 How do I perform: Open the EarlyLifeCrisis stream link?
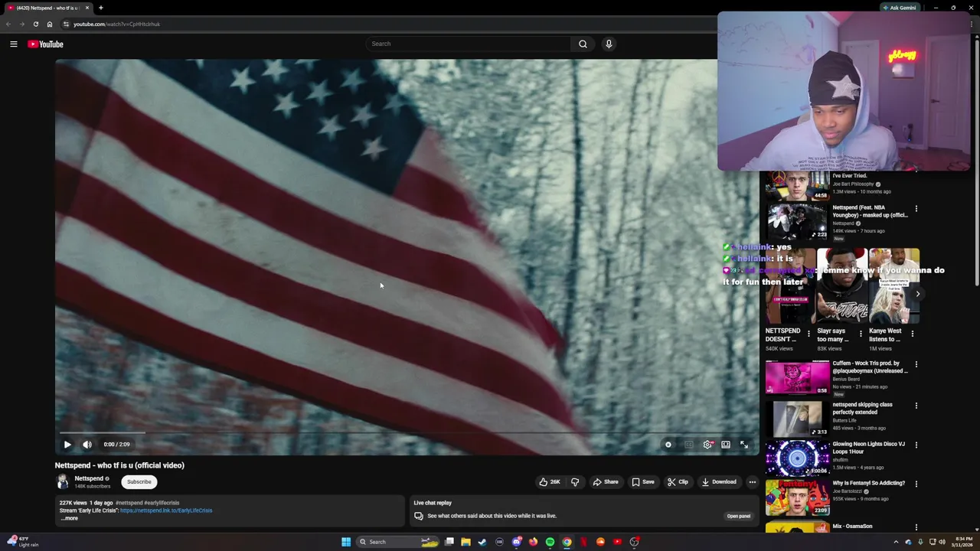click(166, 510)
